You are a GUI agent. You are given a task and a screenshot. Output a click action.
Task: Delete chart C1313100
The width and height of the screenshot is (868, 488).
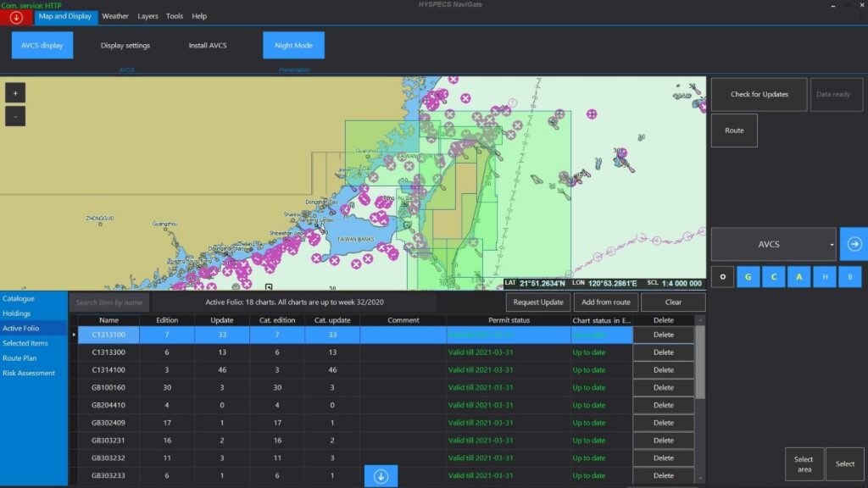click(x=663, y=335)
